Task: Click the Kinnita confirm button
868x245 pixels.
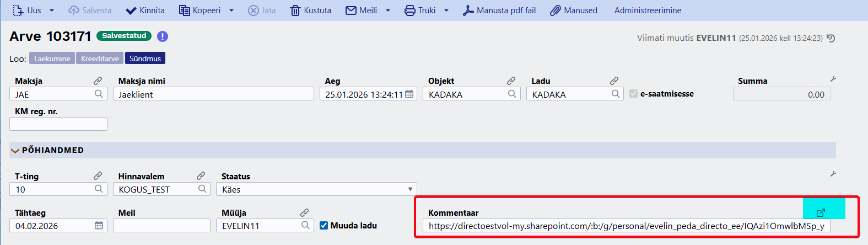Action: [x=145, y=10]
